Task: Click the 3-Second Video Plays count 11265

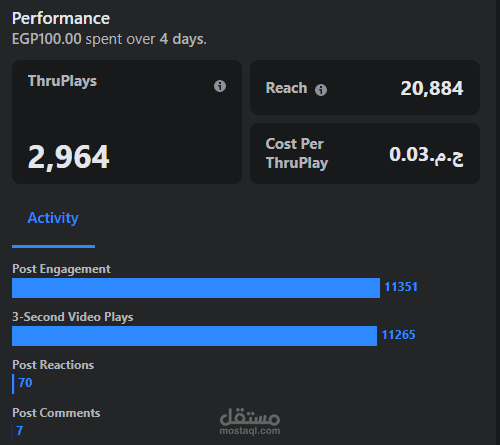Action: pos(398,335)
